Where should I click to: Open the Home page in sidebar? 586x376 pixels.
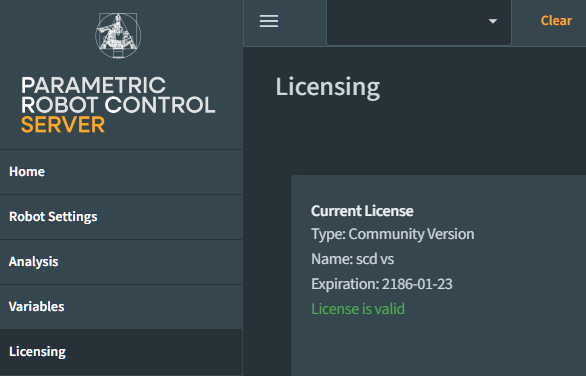pyautogui.click(x=121, y=172)
